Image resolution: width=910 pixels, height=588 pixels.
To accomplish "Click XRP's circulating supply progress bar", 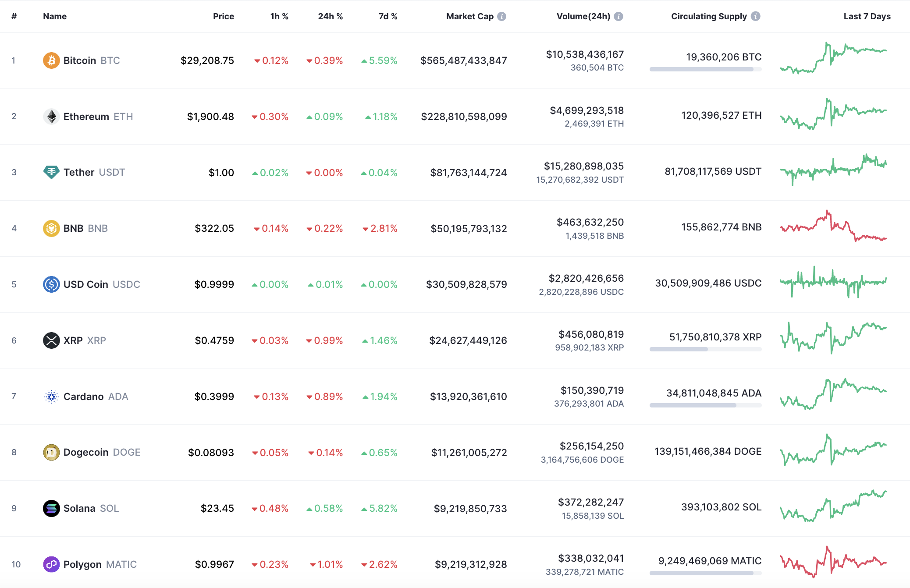I will coord(705,350).
